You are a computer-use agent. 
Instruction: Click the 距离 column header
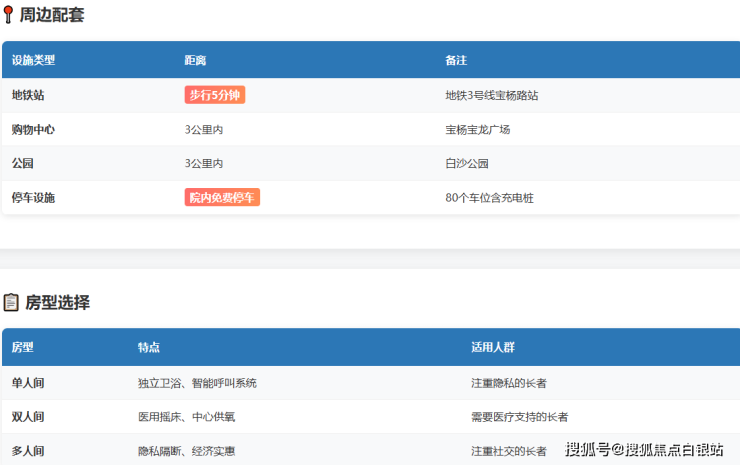(195, 60)
